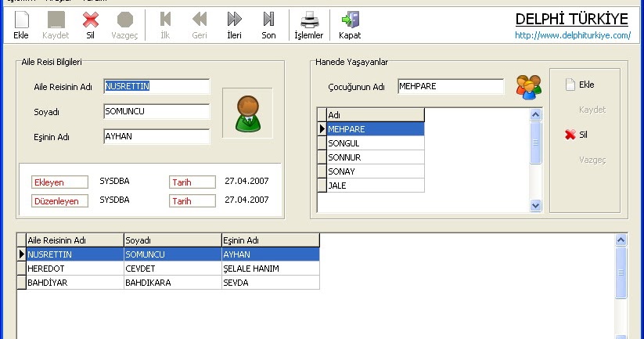Screen dimensions: 644x339
Task: Select the SONNUR row in children list
Action: click(x=376, y=157)
